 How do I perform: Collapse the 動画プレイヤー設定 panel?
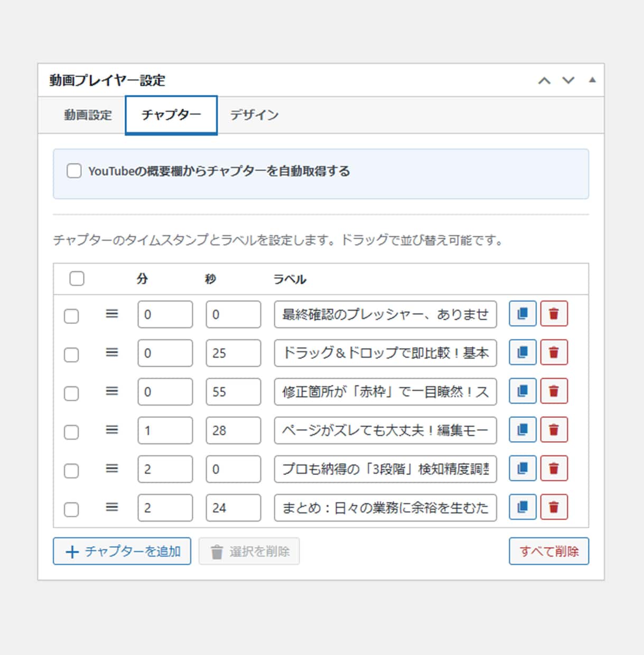coord(592,80)
